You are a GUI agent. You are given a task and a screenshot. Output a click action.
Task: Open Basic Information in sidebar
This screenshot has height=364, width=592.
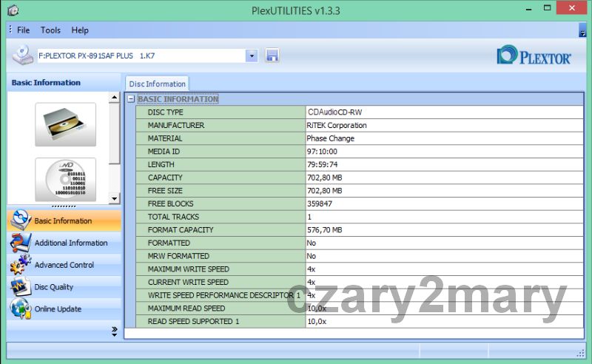click(63, 220)
